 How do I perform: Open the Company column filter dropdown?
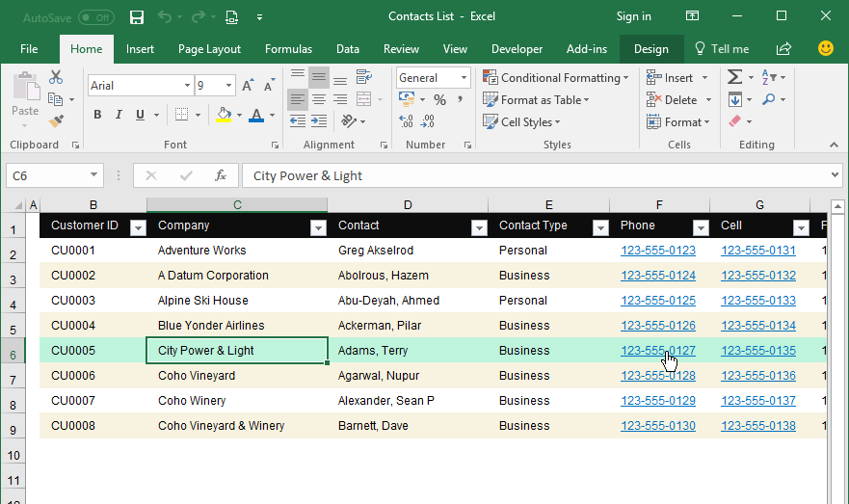click(x=318, y=228)
